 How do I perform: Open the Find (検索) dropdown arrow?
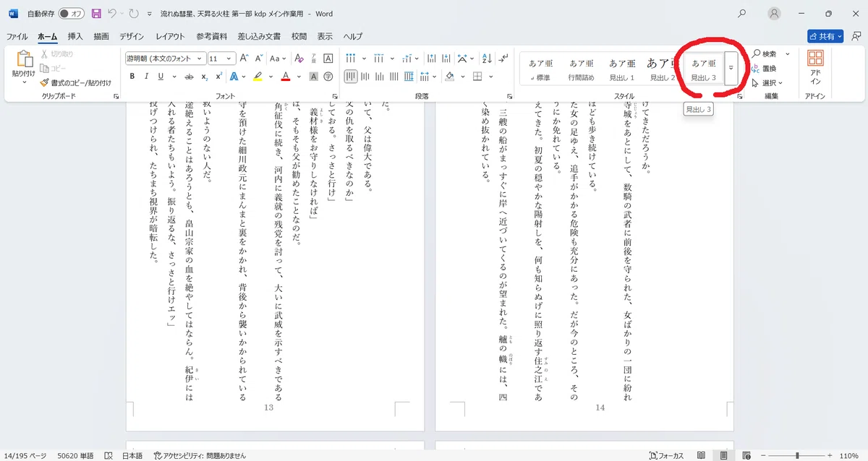click(x=788, y=54)
